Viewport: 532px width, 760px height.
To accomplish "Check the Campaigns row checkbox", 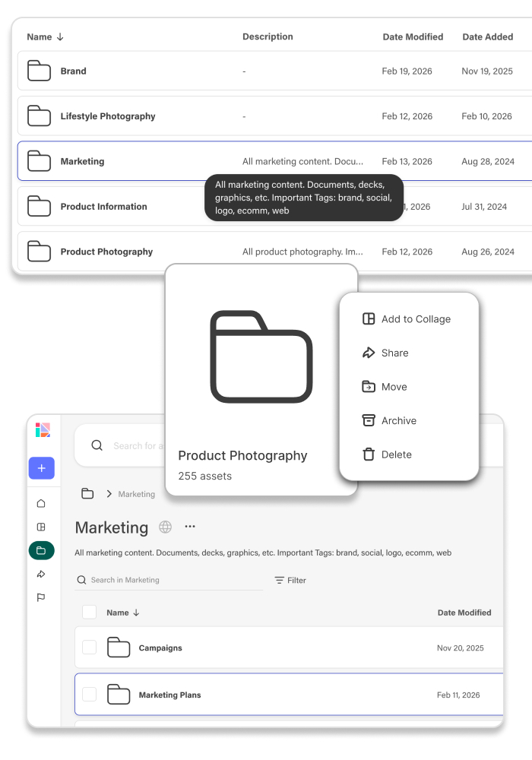I will click(89, 647).
